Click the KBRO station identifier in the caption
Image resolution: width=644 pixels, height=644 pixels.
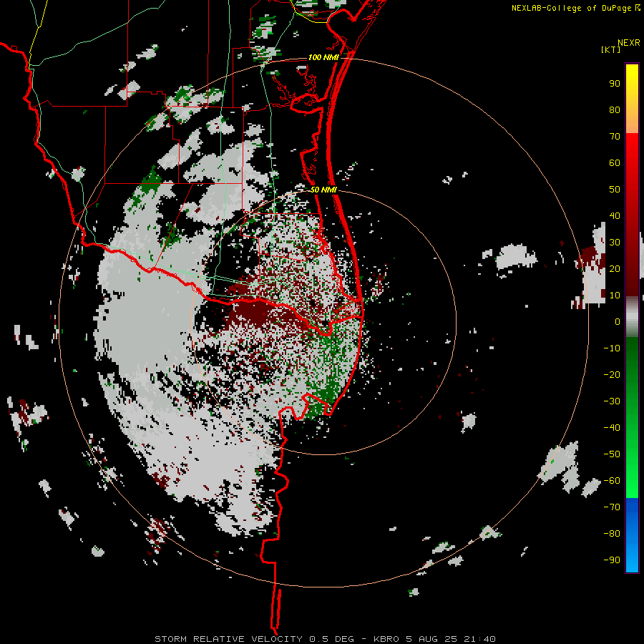[386, 639]
